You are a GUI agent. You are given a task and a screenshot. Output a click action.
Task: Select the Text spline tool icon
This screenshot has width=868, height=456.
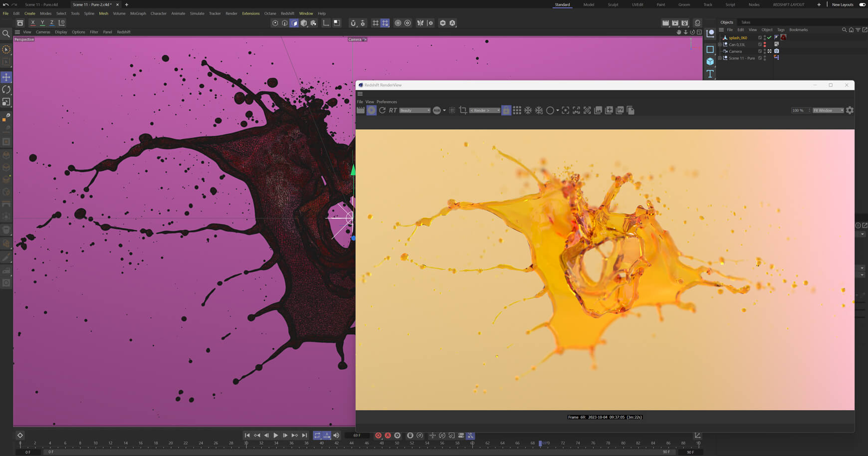pyautogui.click(x=710, y=74)
